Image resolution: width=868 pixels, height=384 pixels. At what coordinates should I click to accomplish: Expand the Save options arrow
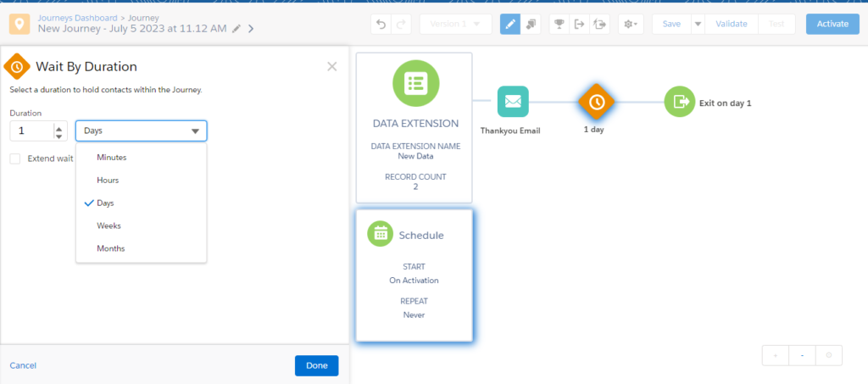pyautogui.click(x=698, y=24)
